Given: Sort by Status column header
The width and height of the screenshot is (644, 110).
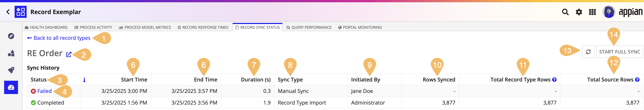Looking at the screenshot, I should [38, 79].
